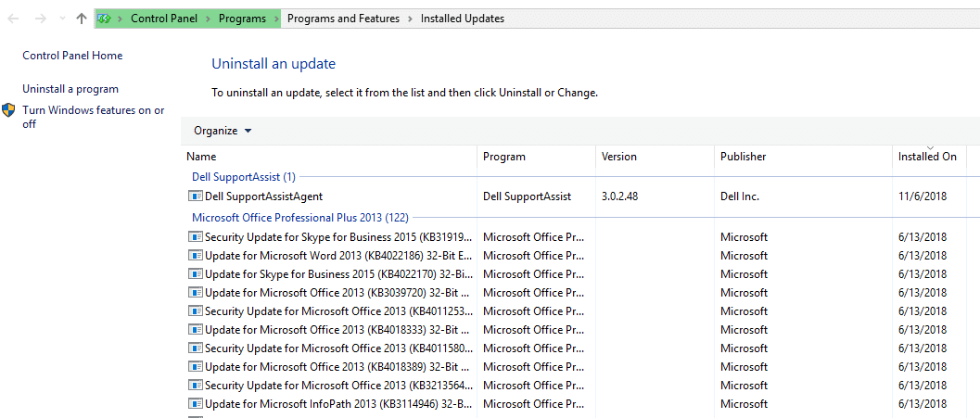Sort updates by the Name column header
The width and height of the screenshot is (980, 418).
201,157
